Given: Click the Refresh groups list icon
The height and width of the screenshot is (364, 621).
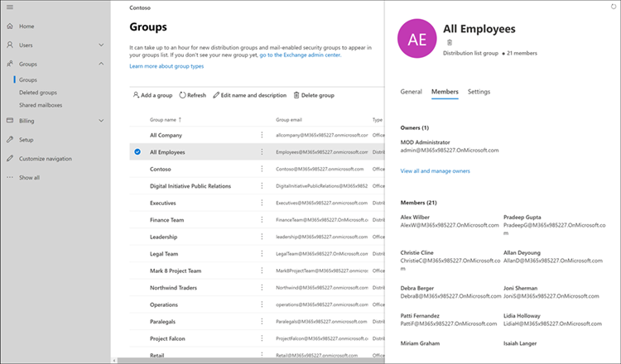Looking at the screenshot, I should 183,96.
